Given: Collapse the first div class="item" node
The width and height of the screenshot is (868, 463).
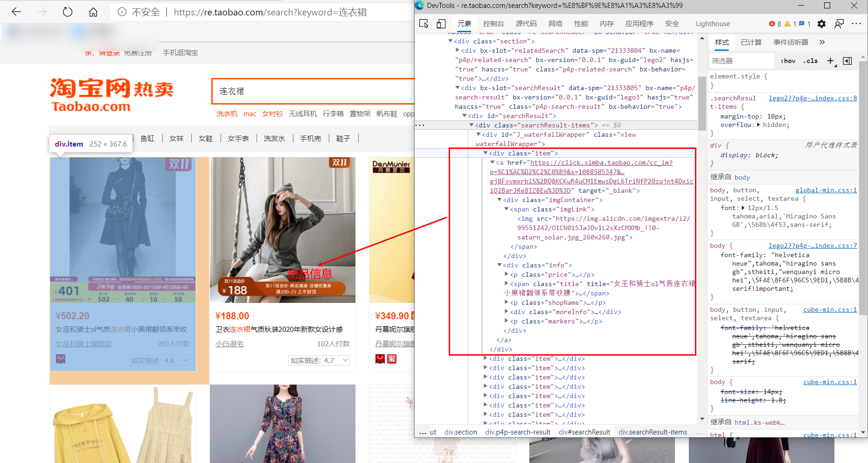Looking at the screenshot, I should [x=486, y=153].
